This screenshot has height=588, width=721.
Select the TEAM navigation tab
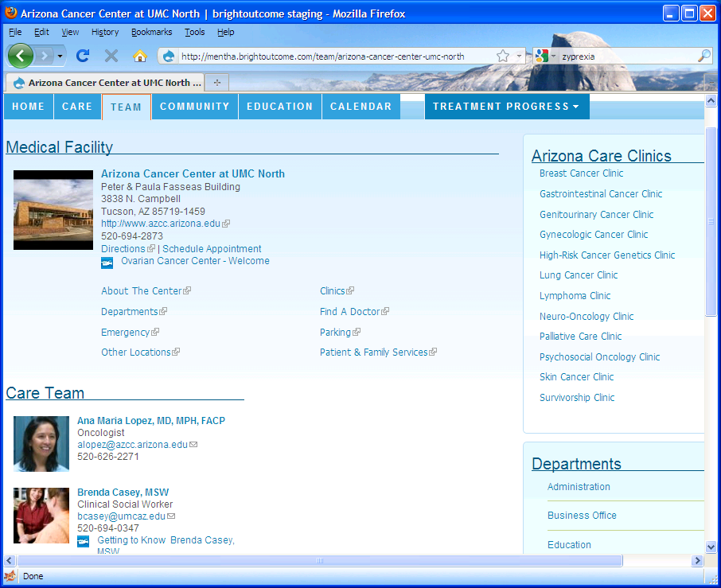(x=126, y=107)
